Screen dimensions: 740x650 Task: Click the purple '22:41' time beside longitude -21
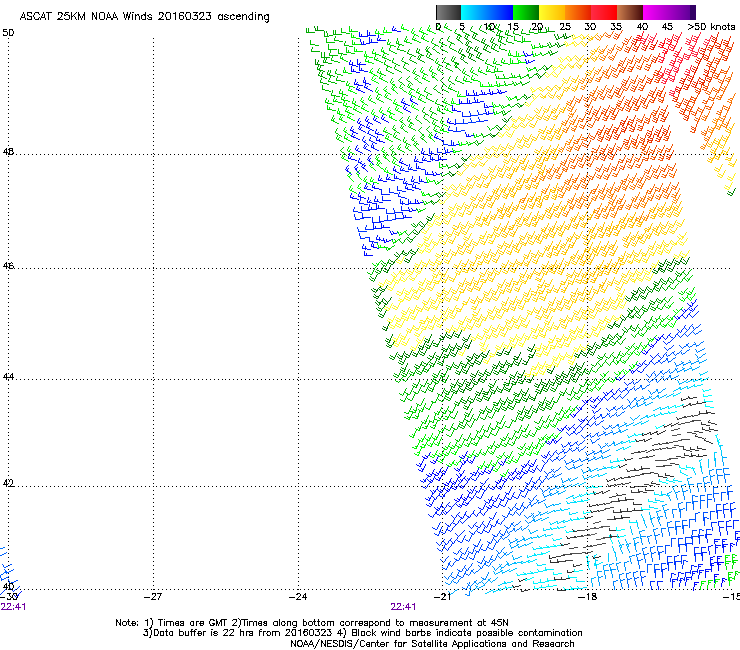point(404,607)
